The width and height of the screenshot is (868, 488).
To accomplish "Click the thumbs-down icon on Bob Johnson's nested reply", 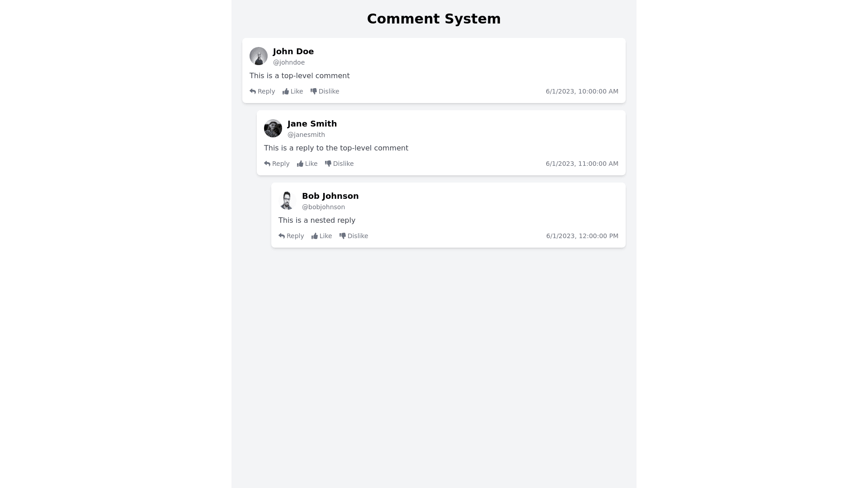I will pos(343,236).
